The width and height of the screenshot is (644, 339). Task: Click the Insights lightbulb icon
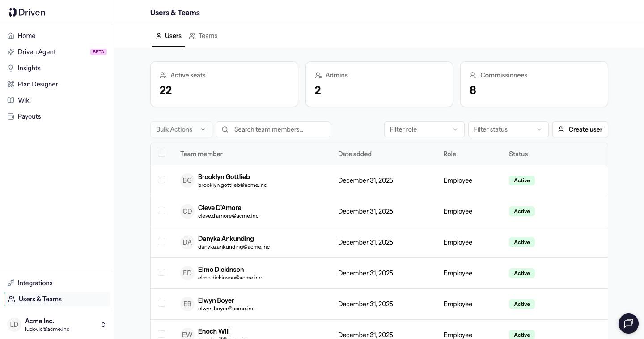pos(11,68)
